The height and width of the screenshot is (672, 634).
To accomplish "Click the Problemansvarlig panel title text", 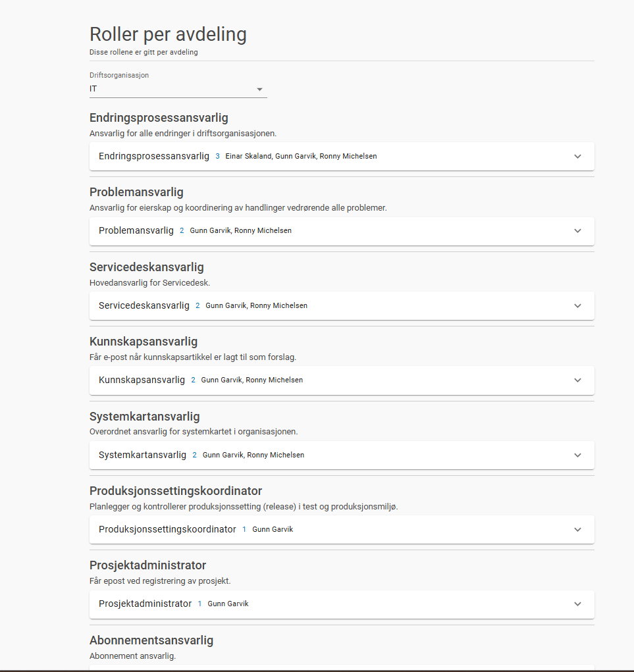I will (x=136, y=231).
